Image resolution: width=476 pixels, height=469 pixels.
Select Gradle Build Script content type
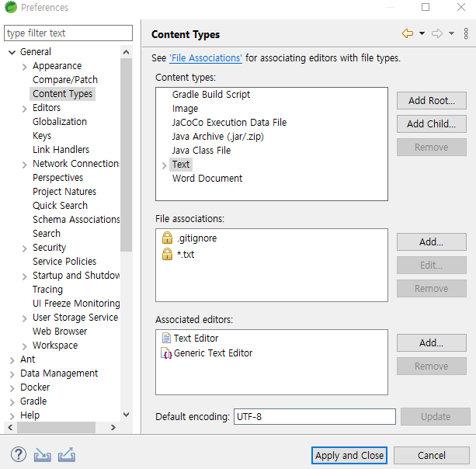[x=211, y=95]
